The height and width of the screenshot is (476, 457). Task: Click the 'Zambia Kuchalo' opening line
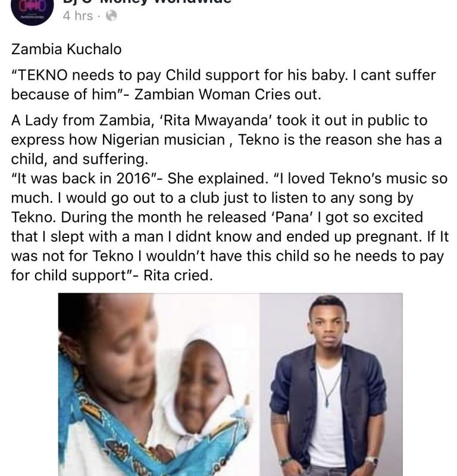[67, 49]
